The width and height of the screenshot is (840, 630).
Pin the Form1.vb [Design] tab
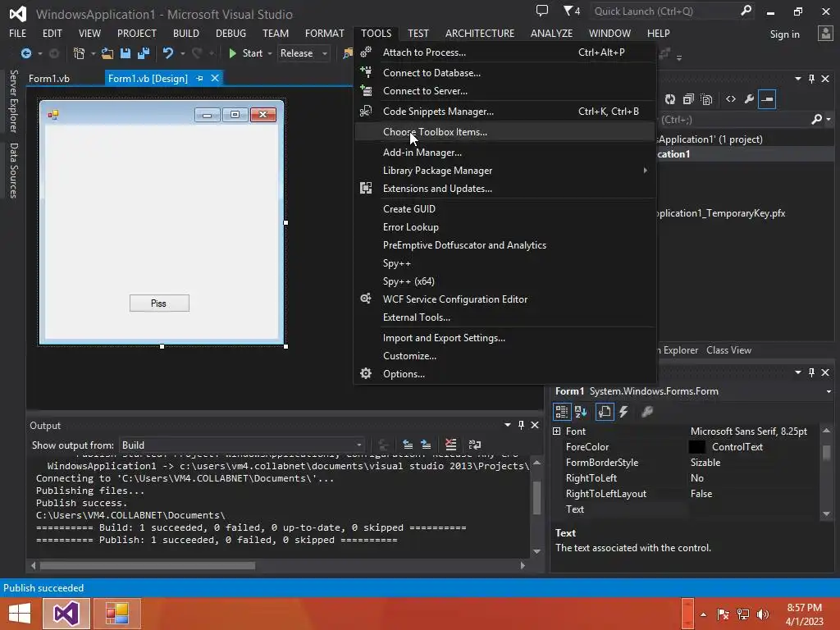(200, 78)
